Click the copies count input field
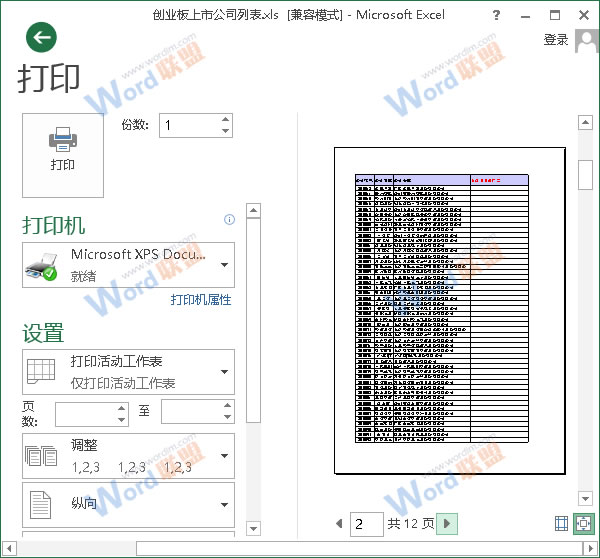 click(189, 125)
